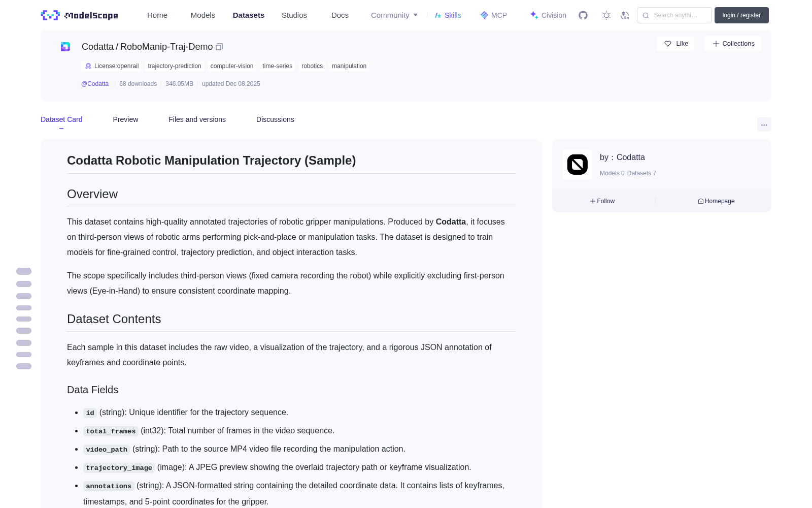Click "updated Dec 08,2025" text
This screenshot has width=812, height=508.
[231, 84]
